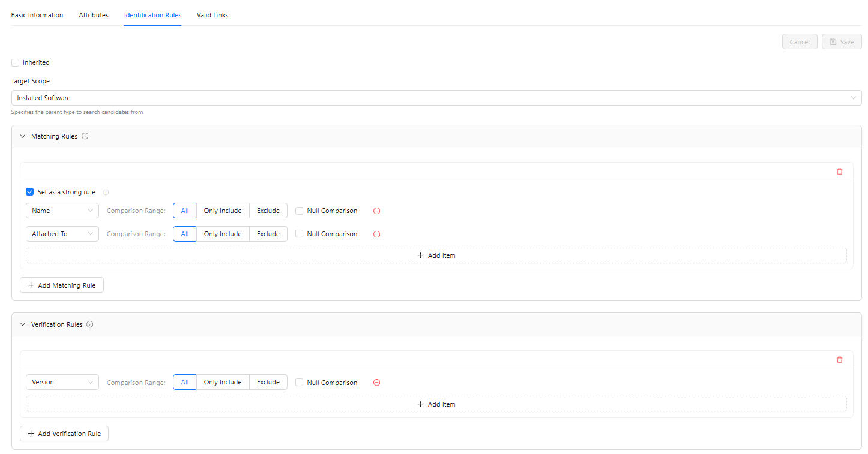Remove the Version item with minus icon
Viewport: 868px width, 454px height.
(377, 383)
